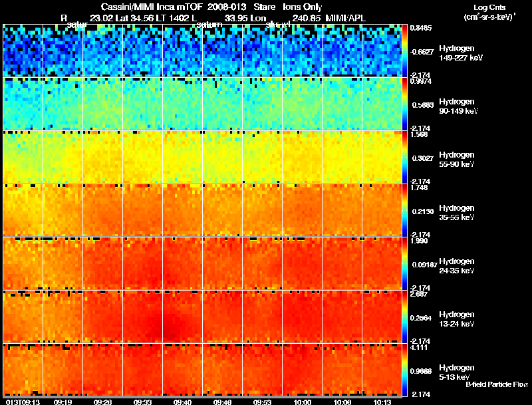
Task: Open the 149-227 keV image at 09:13
Action: (23, 51)
